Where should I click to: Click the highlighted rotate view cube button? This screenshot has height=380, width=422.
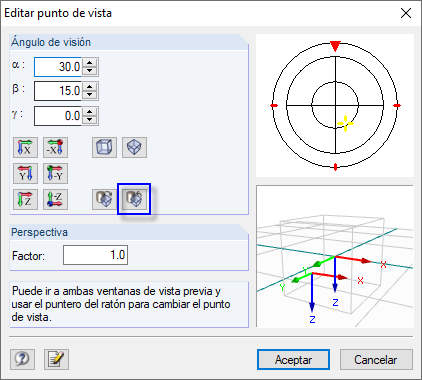pos(134,199)
